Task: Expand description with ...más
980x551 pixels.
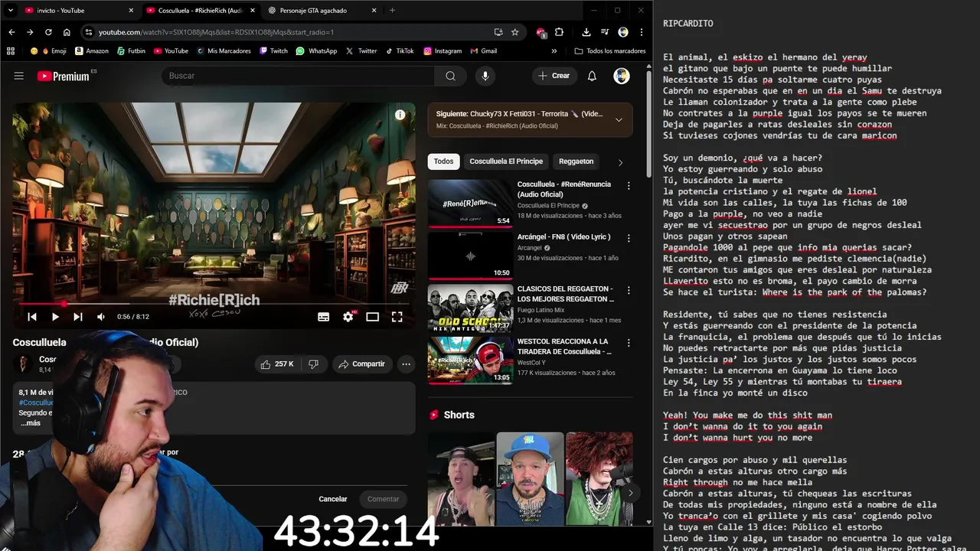Action: coord(31,423)
